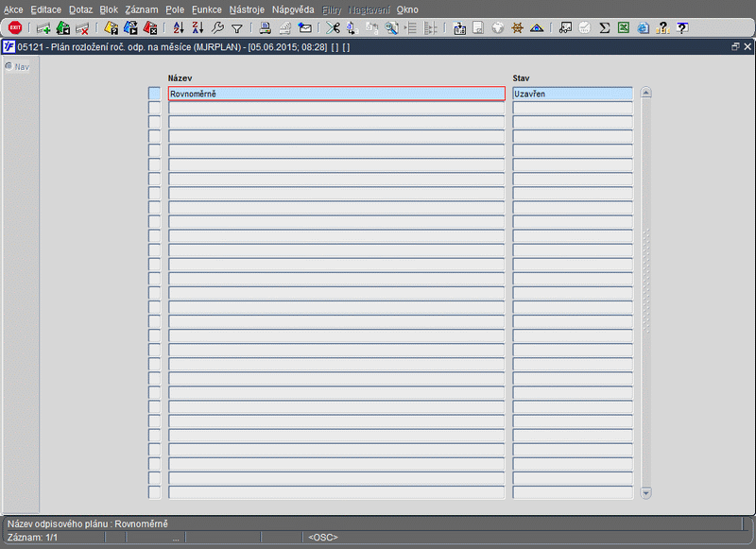
Task: Click the red EXIT stop-sign icon
Action: click(x=15, y=28)
